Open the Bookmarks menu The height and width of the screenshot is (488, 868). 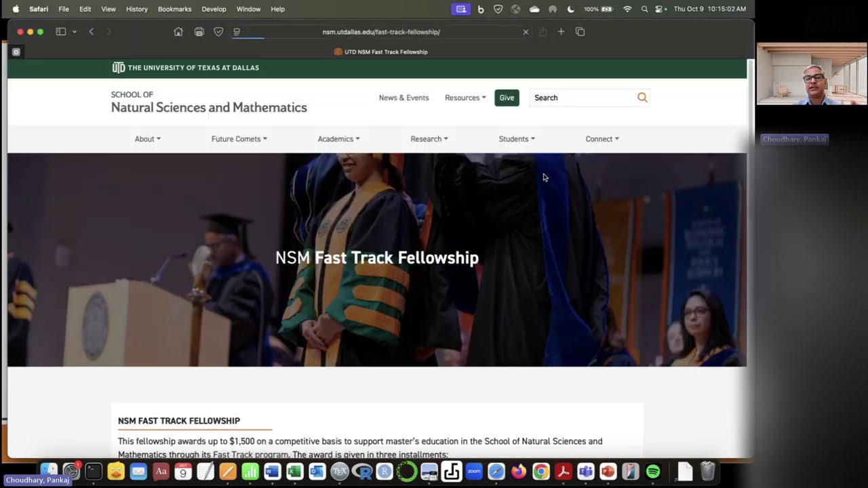[174, 9]
